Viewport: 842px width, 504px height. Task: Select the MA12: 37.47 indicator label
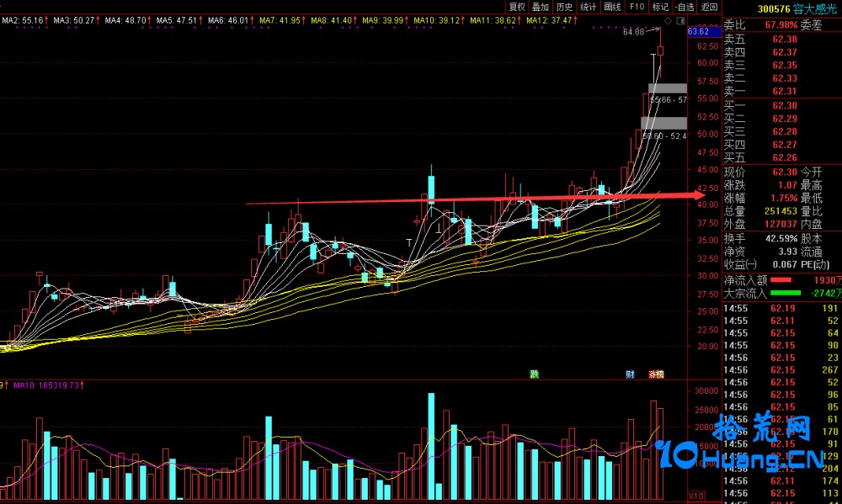552,20
